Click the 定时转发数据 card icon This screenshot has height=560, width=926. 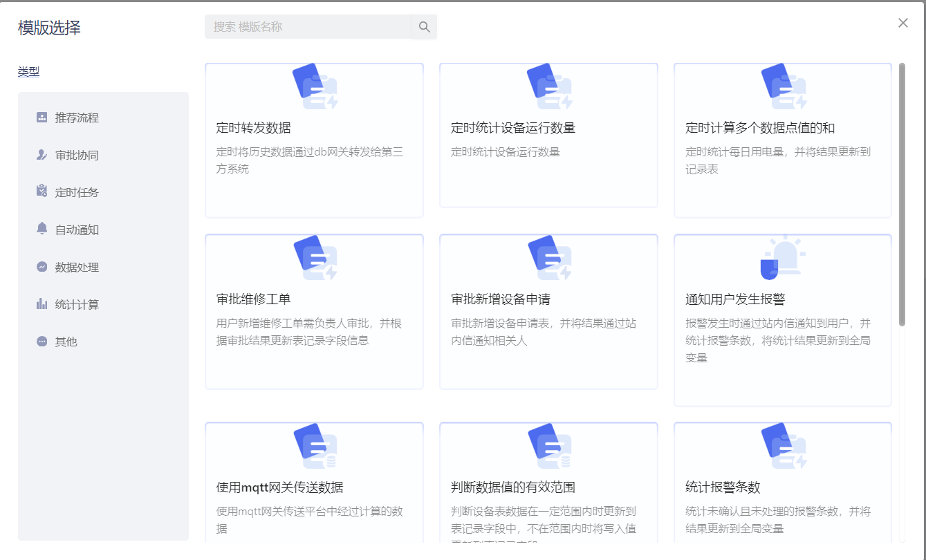click(315, 86)
